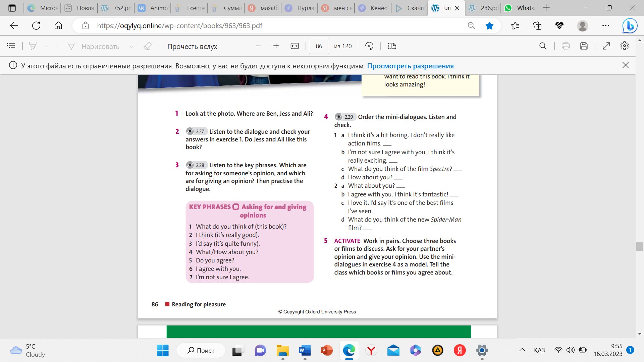The image size is (644, 362).
Task: Open the table of contents sidebar
Action: click(11, 46)
